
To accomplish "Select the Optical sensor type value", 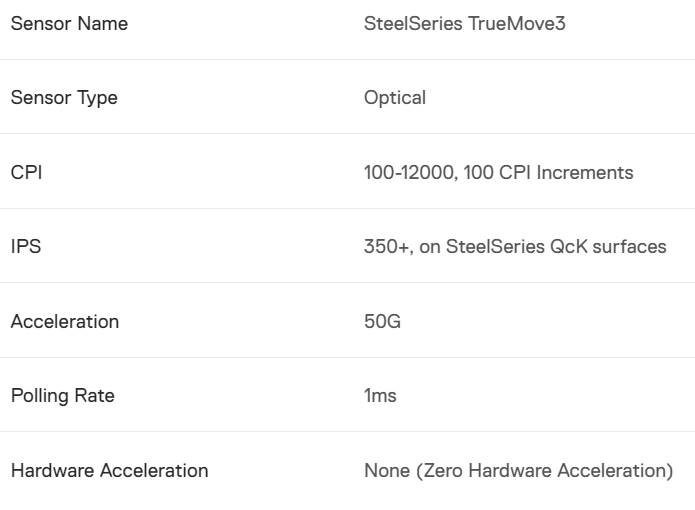I will (x=395, y=98).
